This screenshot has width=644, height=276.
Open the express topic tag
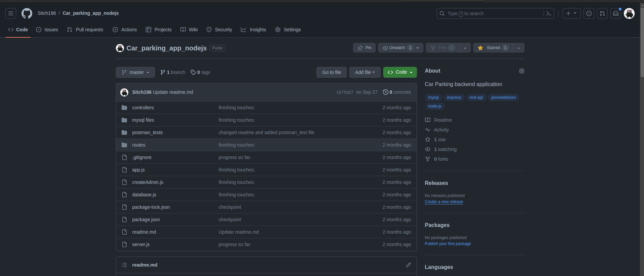click(454, 97)
